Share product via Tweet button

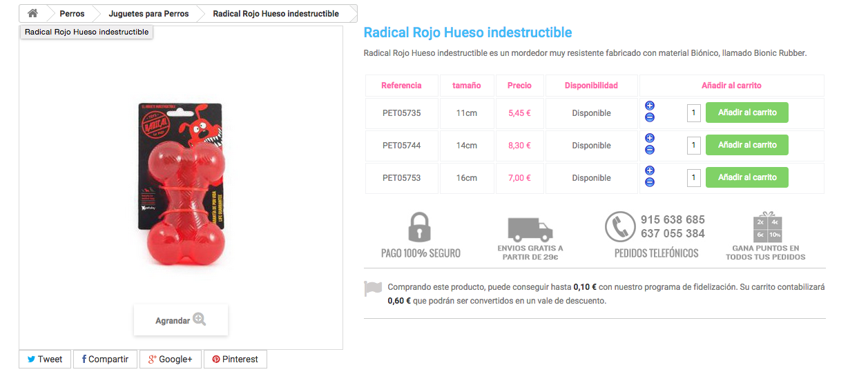coord(45,360)
